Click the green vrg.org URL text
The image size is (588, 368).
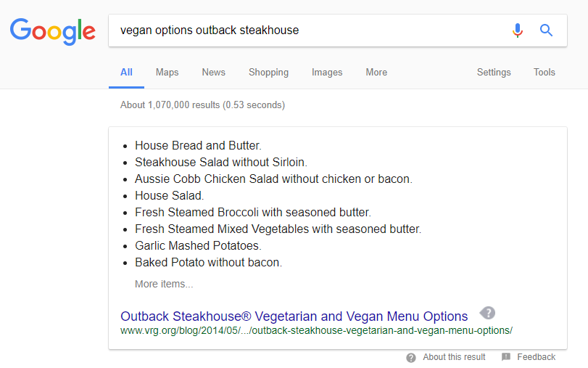click(316, 330)
